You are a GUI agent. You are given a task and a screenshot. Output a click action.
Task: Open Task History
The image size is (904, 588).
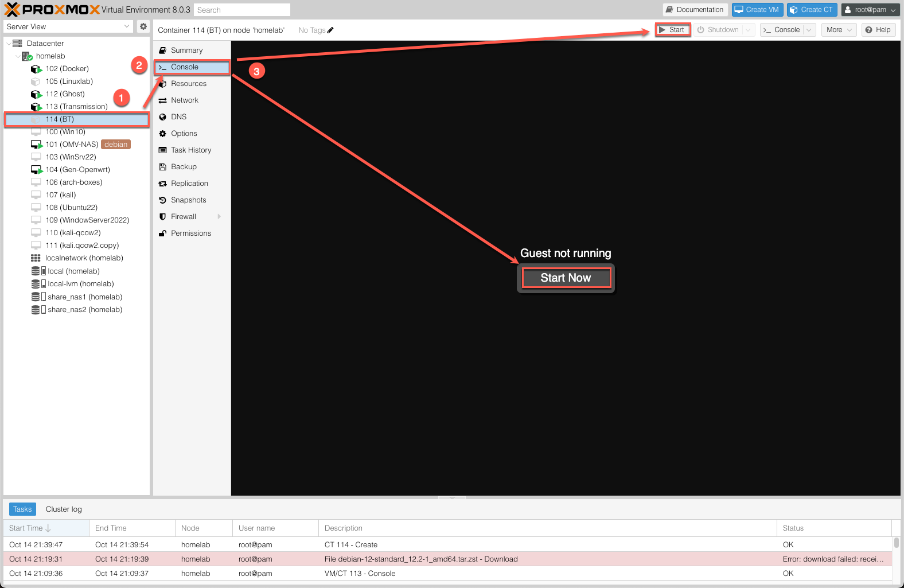click(x=192, y=150)
